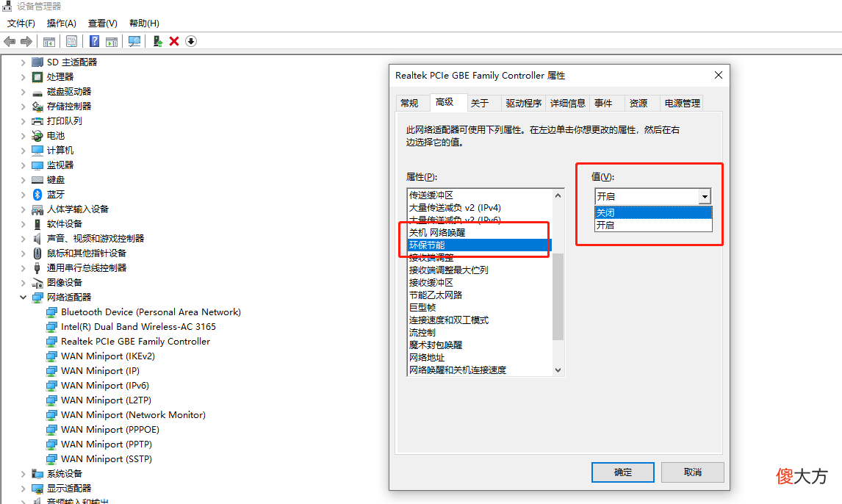This screenshot has height=504, width=842.
Task: Expand the SD 主适配器 tree node
Action: [23, 62]
